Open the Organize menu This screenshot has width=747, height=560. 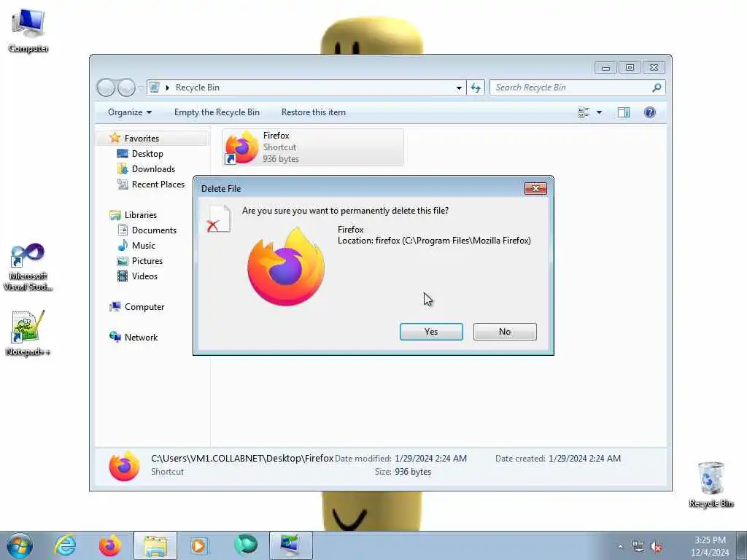point(130,112)
